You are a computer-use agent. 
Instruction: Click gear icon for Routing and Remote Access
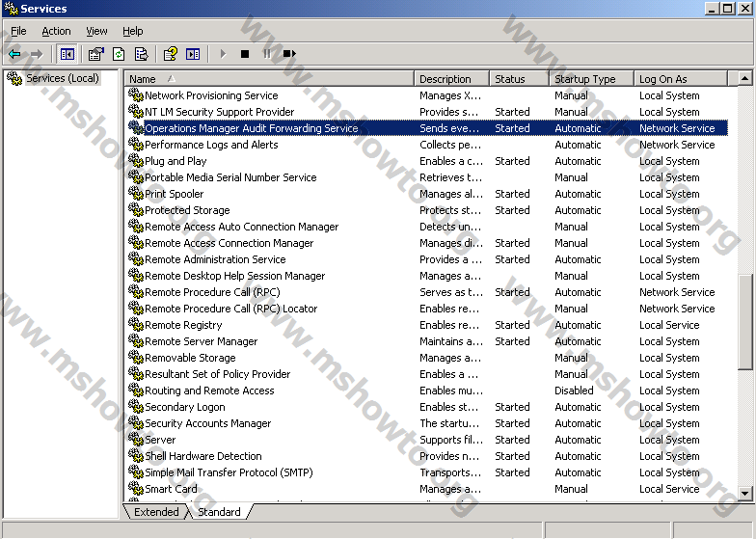pyautogui.click(x=136, y=390)
